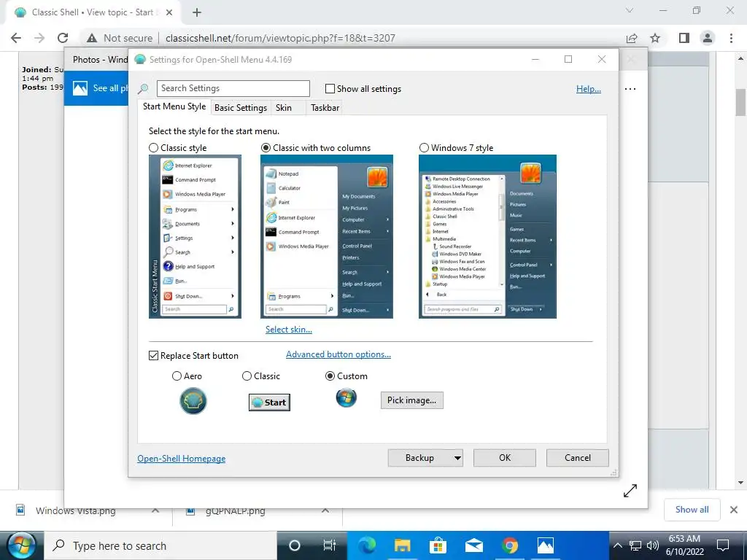Screen dimensions: 747x560
Task: Show hidden system tray icons chevron
Action: [617, 545]
